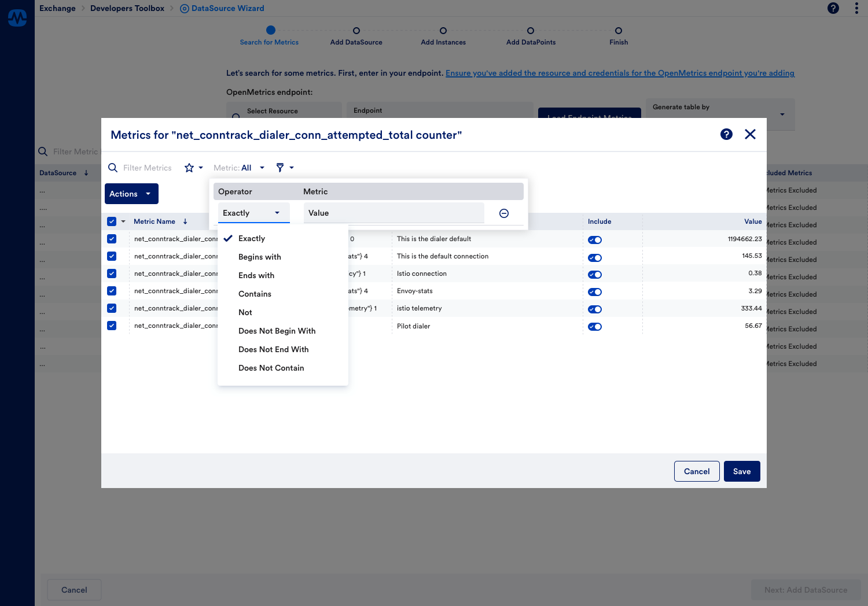868x606 pixels.
Task: Go to Exchange breadcrumb
Action: [57, 8]
